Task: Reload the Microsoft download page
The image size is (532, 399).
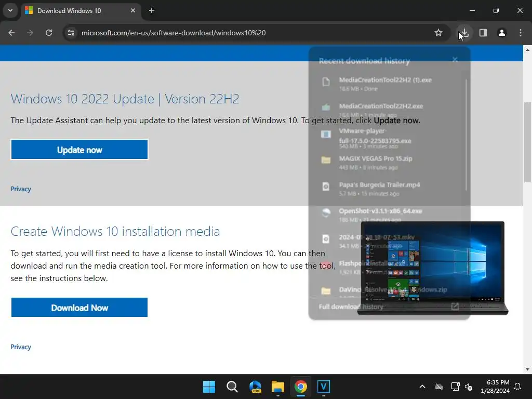Action: coord(49,33)
